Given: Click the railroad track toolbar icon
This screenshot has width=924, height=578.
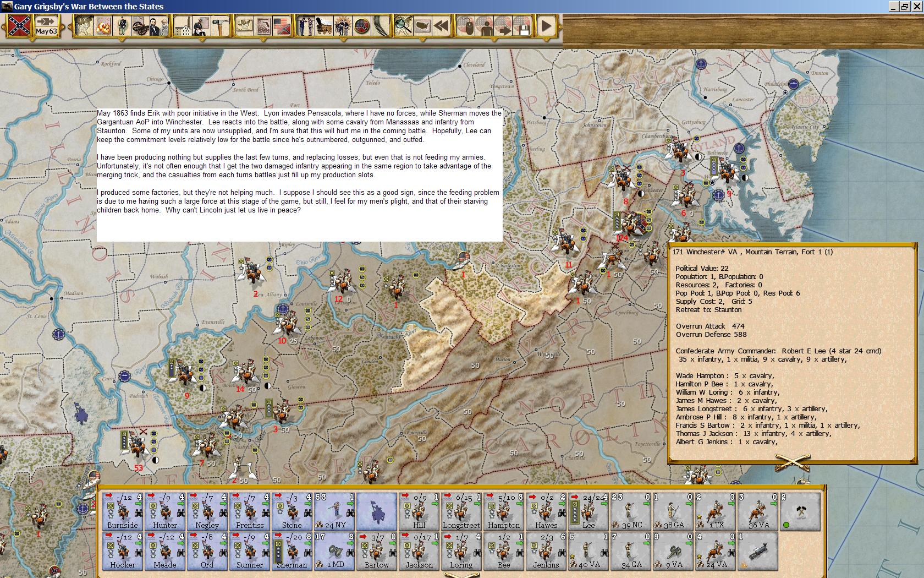Looking at the screenshot, I should [381, 26].
